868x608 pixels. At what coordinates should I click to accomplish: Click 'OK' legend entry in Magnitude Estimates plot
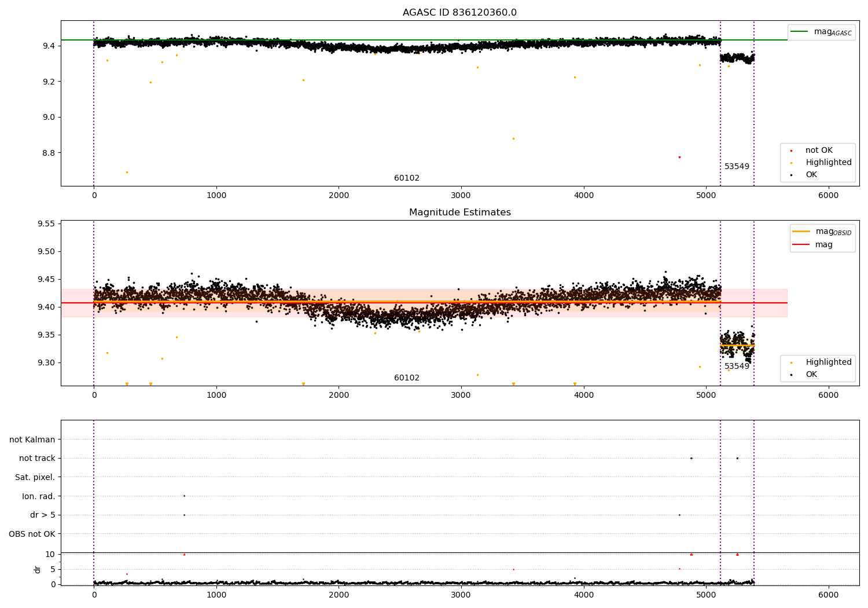[804, 375]
